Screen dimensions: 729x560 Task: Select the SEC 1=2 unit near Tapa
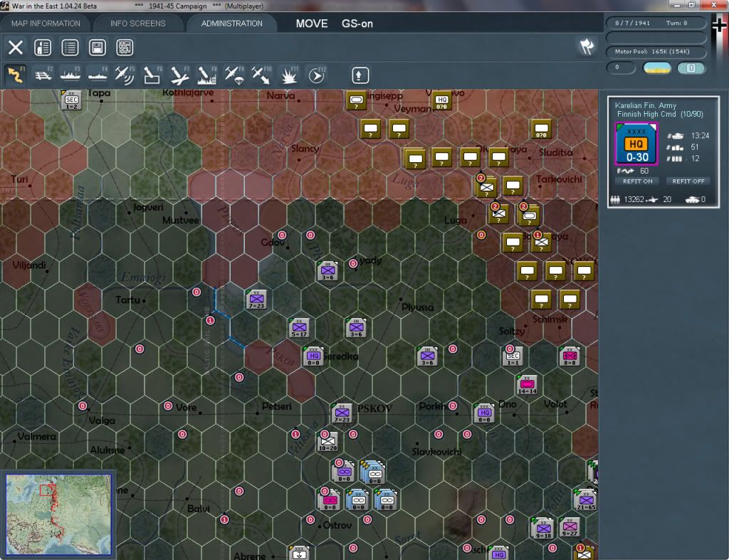click(x=71, y=100)
